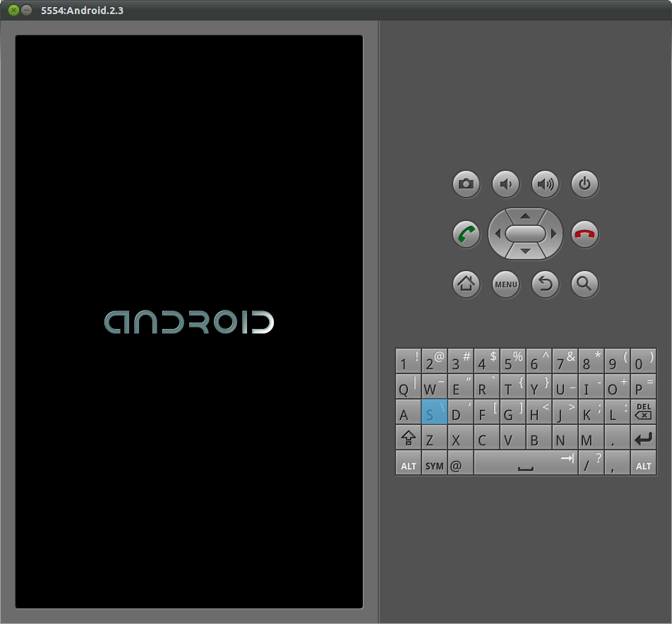Click the P key
The image size is (672, 624).
tap(643, 387)
